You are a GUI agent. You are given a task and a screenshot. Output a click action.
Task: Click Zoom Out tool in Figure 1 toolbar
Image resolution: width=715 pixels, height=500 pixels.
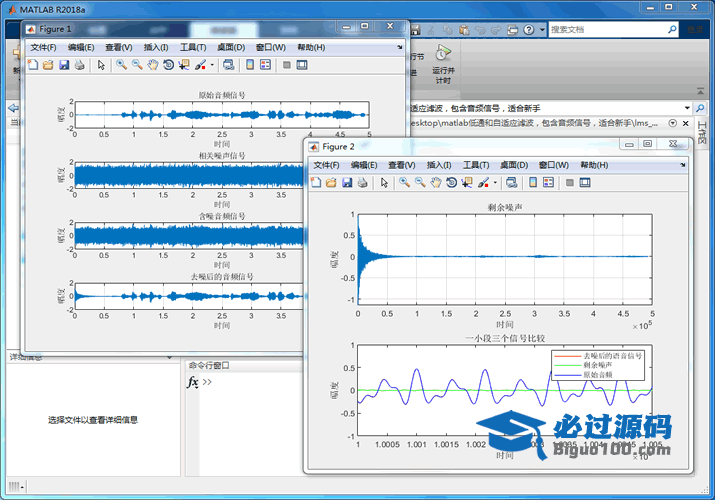[137, 65]
